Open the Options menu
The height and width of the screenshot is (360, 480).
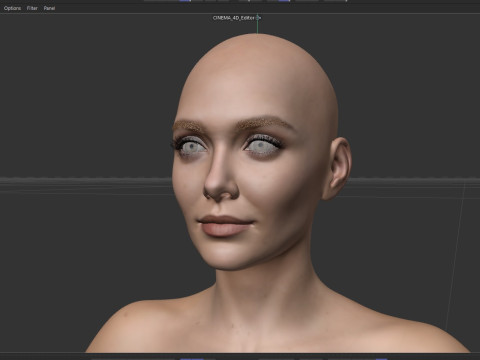point(12,8)
